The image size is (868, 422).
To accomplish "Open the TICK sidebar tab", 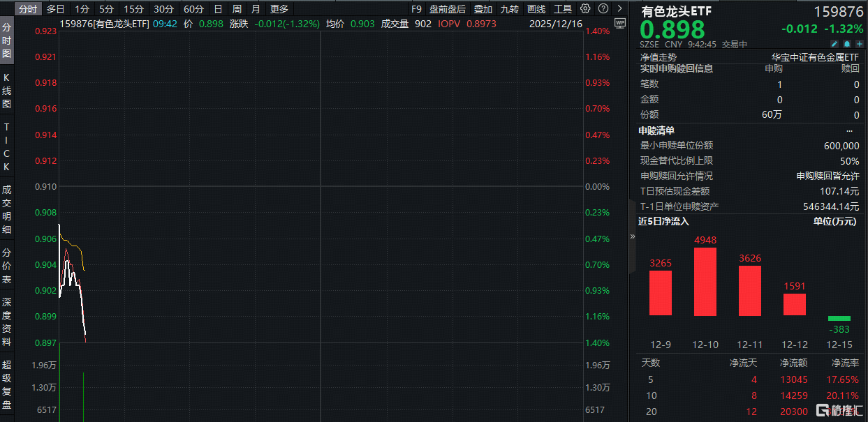I will 6,147.
